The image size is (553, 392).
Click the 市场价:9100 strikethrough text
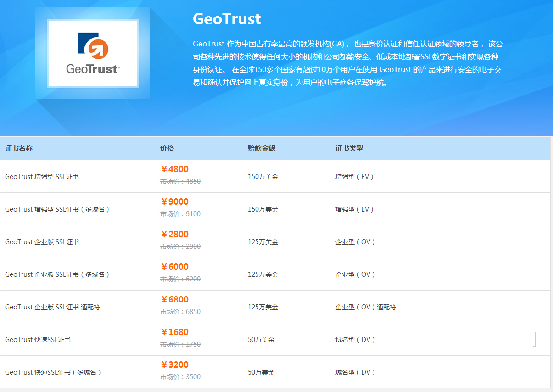point(180,214)
